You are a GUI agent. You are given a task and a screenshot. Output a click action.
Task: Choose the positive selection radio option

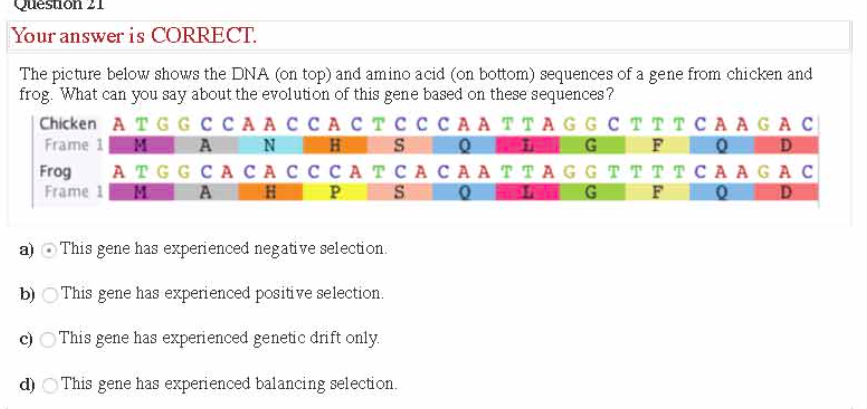[x=50, y=294]
